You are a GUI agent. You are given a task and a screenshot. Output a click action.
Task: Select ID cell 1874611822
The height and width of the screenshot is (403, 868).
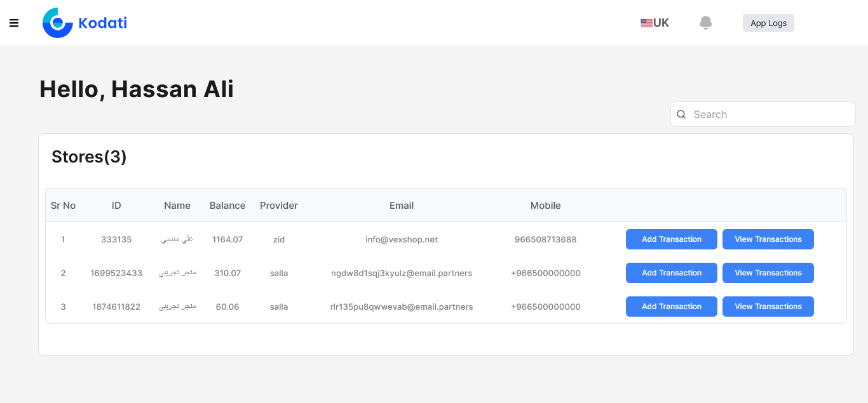click(x=116, y=307)
